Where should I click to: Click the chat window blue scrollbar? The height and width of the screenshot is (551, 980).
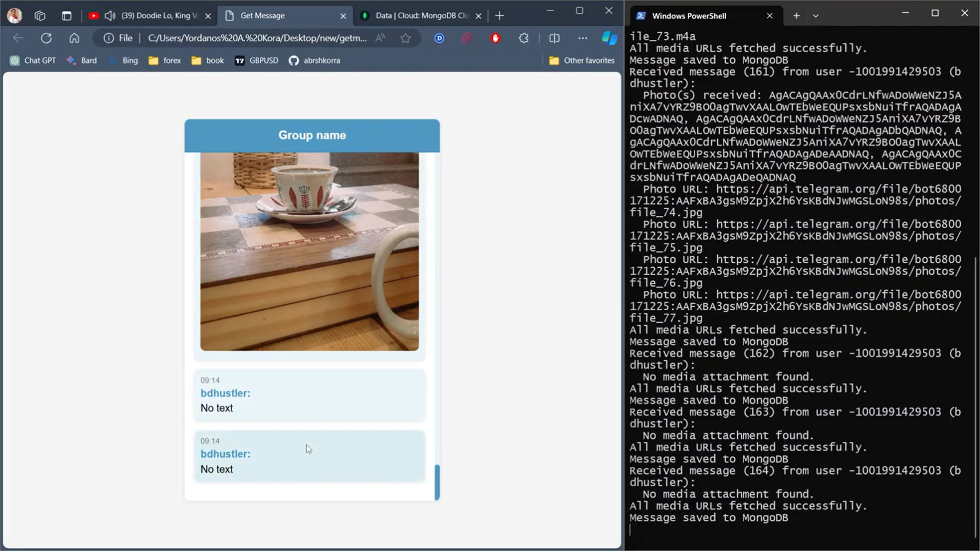(437, 482)
